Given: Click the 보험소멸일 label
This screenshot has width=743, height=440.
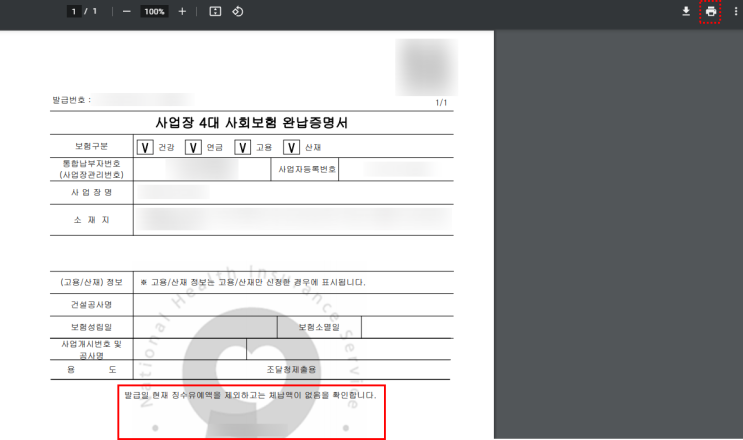Looking at the screenshot, I should click(319, 327).
